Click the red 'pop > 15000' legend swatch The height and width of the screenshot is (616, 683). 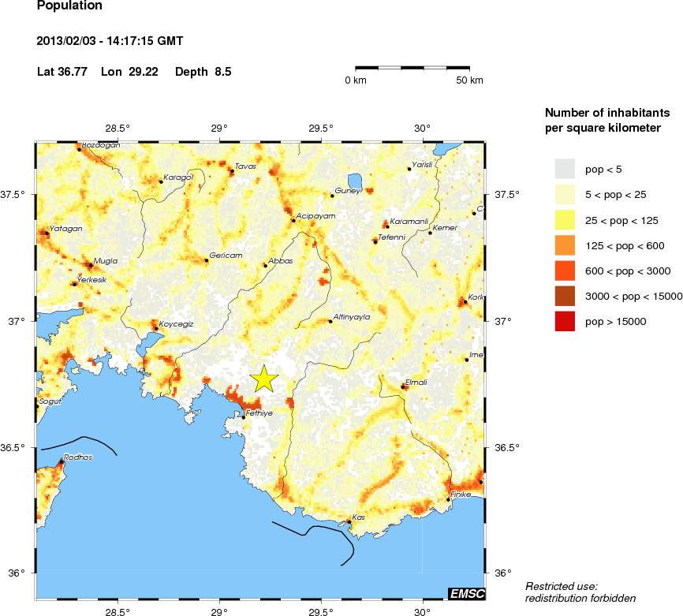click(x=565, y=321)
